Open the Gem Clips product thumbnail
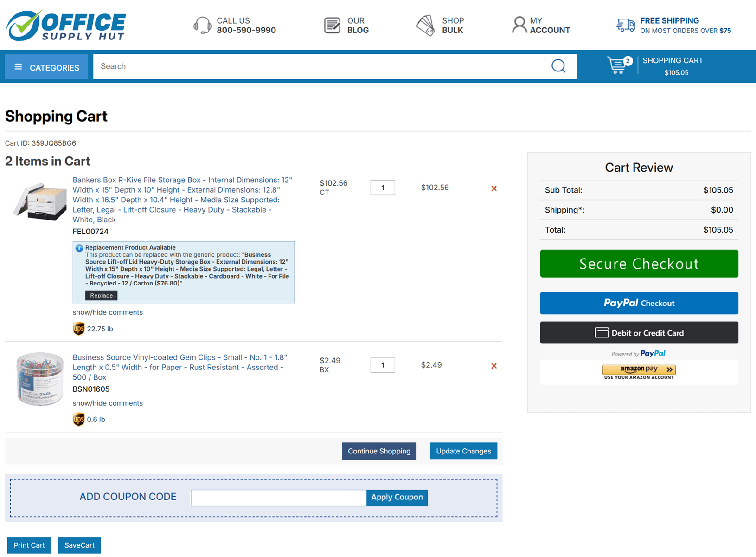 (x=40, y=379)
